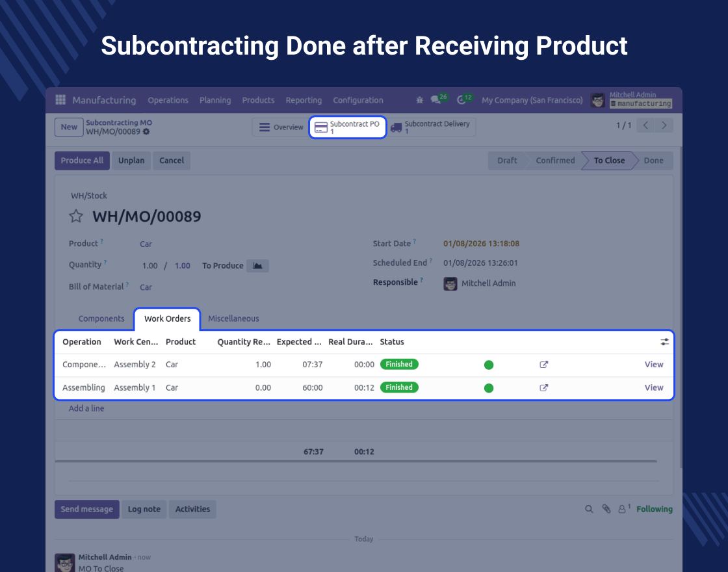728x572 pixels.
Task: Click Real duration 00:12 in Assembling row
Action: click(x=364, y=387)
